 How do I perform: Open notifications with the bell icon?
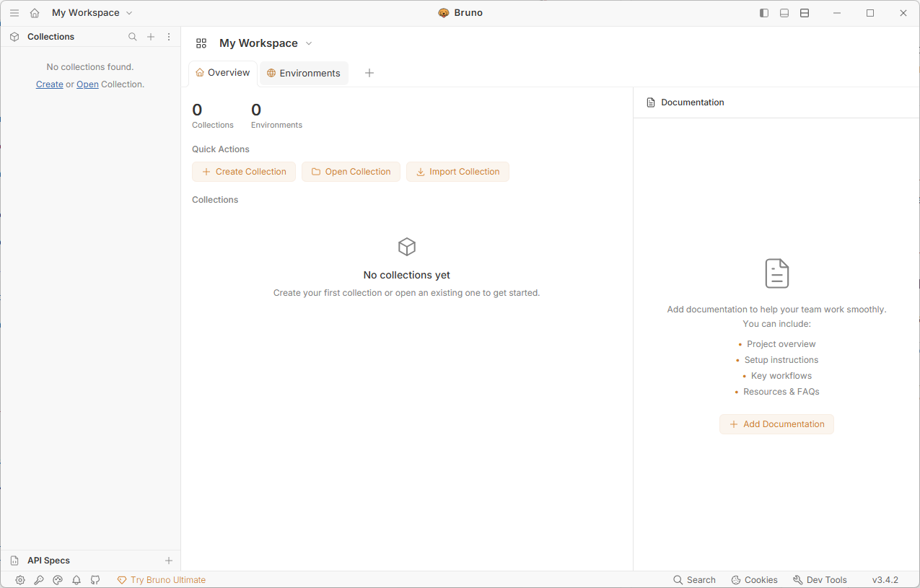tap(76, 580)
